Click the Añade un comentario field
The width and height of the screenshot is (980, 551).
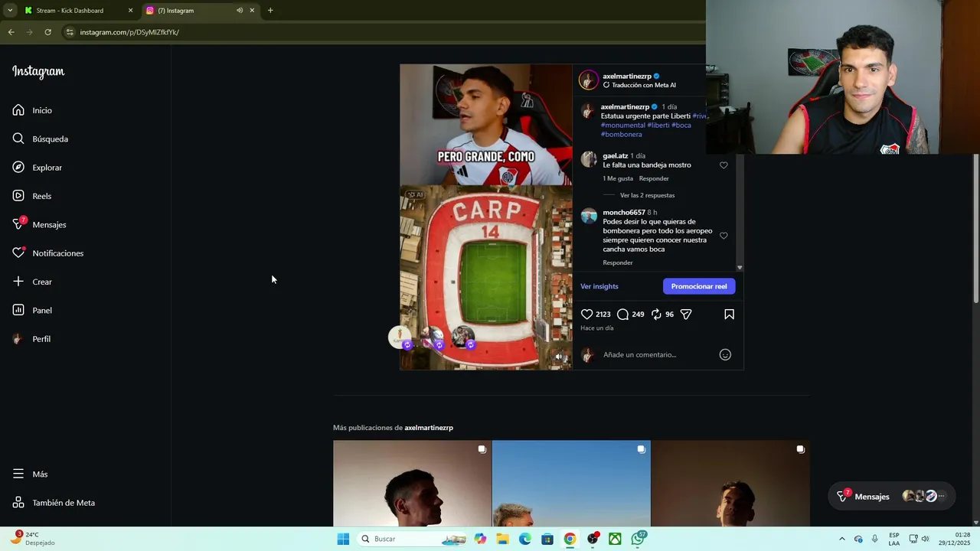[x=639, y=354]
